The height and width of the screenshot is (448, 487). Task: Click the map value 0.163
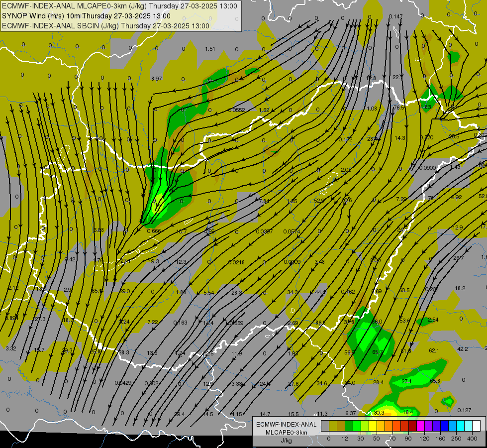click(181, 323)
